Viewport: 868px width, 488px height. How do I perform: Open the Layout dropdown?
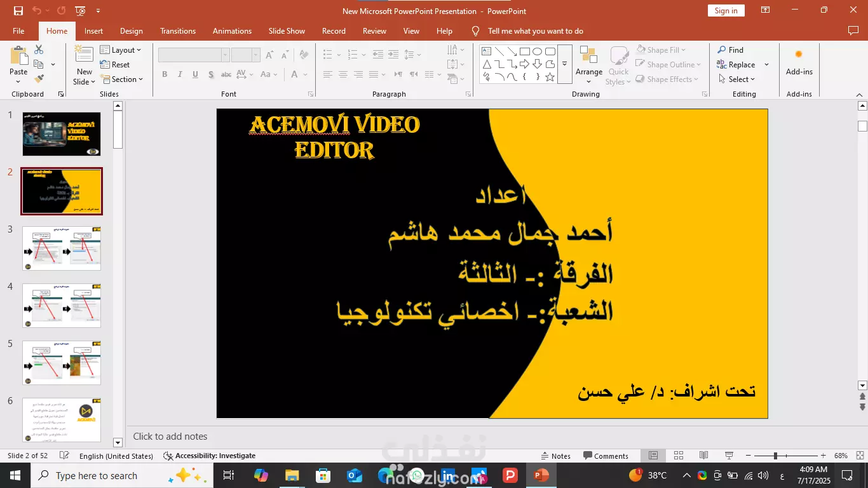tap(121, 50)
